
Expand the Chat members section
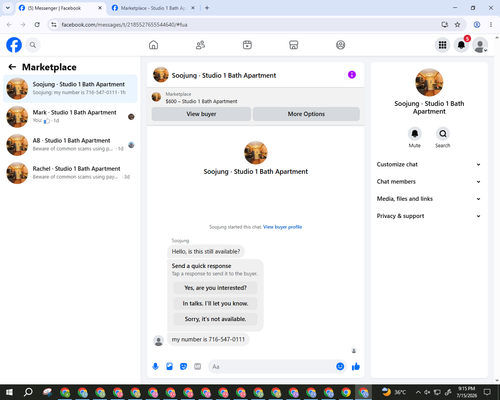coord(429,182)
